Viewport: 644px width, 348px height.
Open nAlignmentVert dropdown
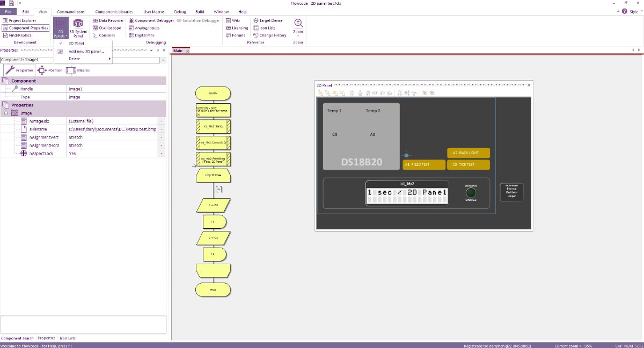pos(162,137)
